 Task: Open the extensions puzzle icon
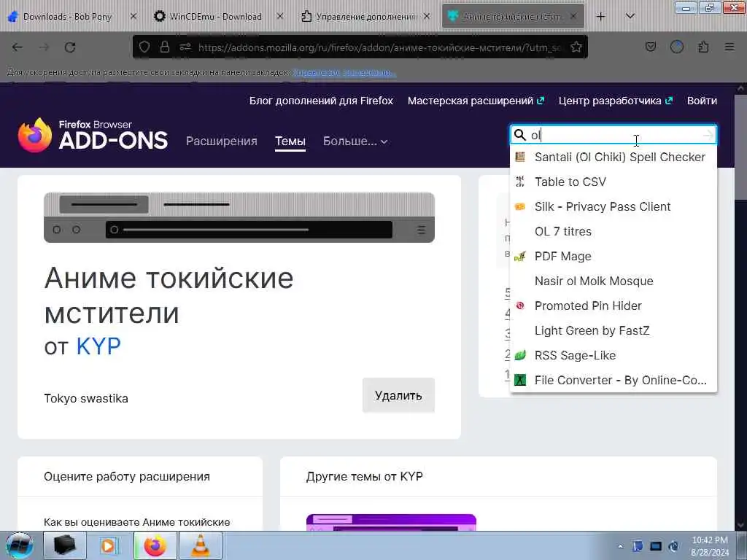(x=703, y=47)
